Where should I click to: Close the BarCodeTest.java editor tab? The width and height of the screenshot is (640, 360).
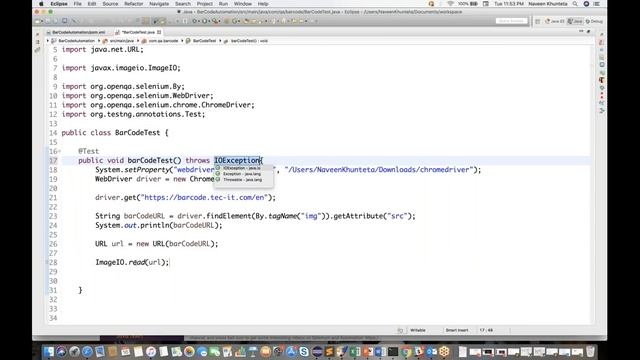(159, 32)
